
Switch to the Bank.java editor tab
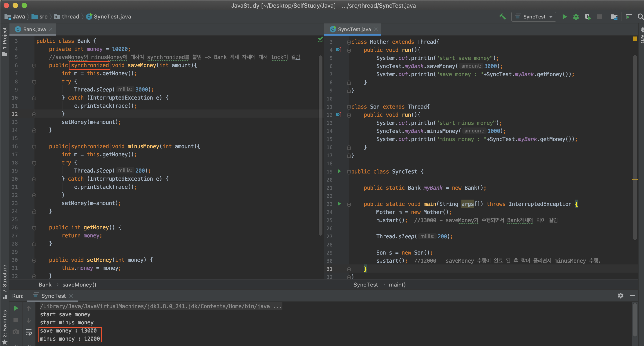34,29
